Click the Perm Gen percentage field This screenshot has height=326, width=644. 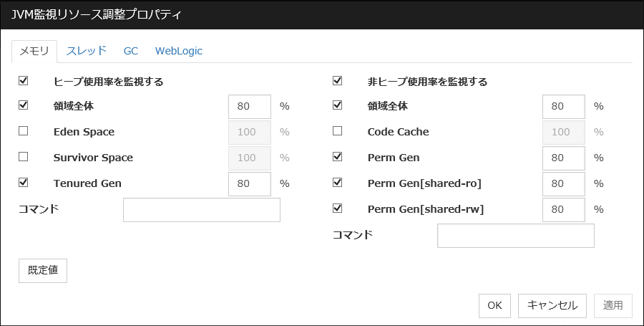click(563, 158)
